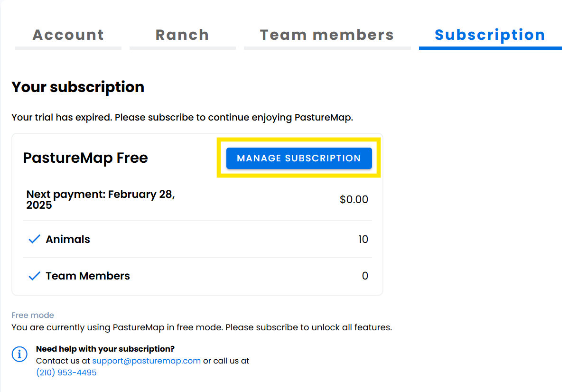Click the Free mode label
This screenshot has height=392, width=568.
[x=33, y=315]
